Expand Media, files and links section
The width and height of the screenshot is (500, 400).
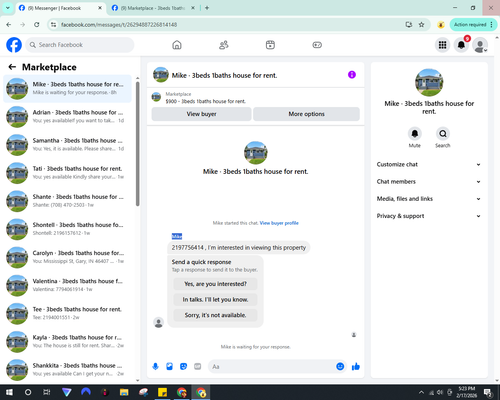point(429,199)
